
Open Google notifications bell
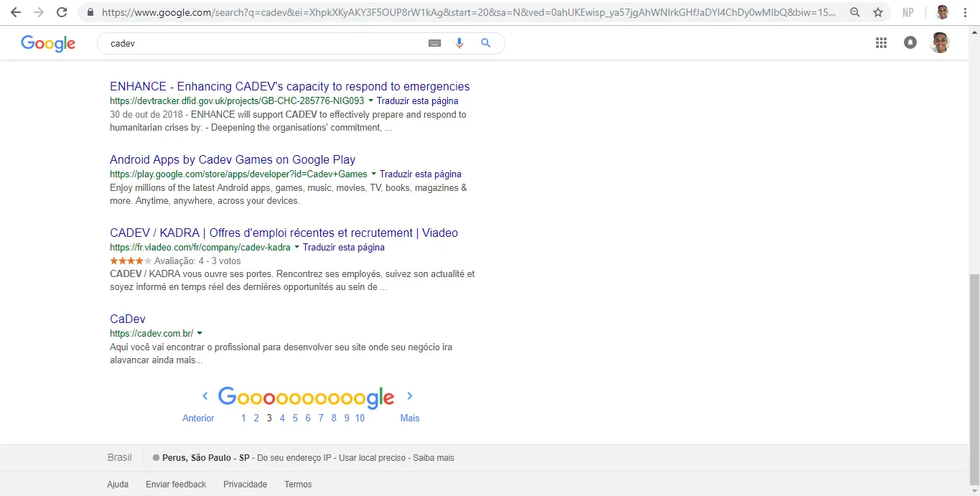[910, 42]
